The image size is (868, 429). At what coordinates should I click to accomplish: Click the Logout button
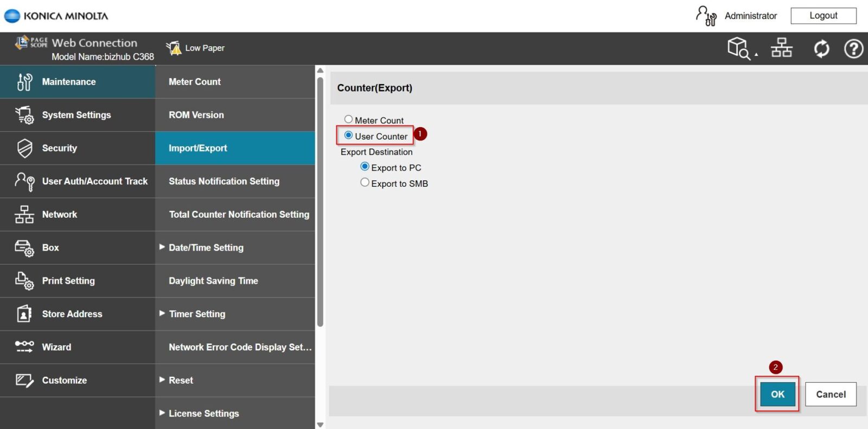pos(823,16)
